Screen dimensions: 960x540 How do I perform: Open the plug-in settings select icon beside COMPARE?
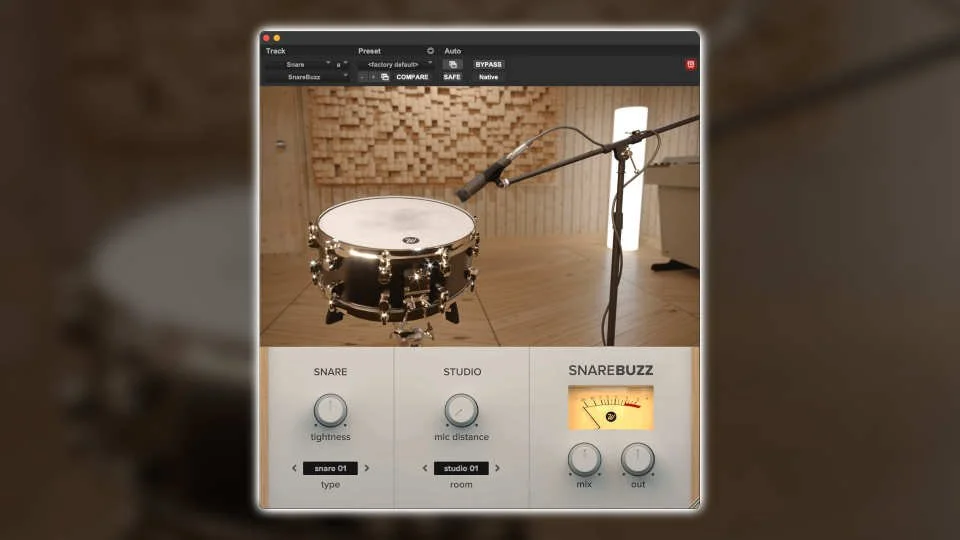[x=385, y=77]
